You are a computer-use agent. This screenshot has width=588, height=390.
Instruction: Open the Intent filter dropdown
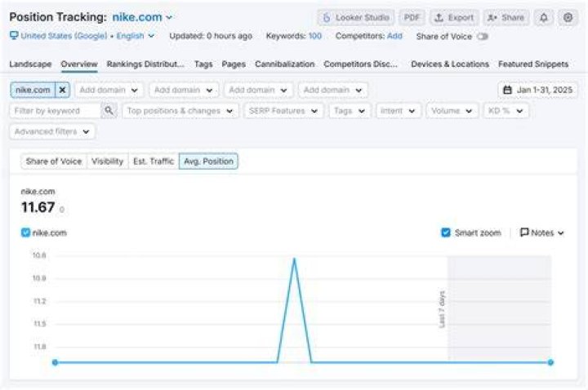click(x=398, y=111)
